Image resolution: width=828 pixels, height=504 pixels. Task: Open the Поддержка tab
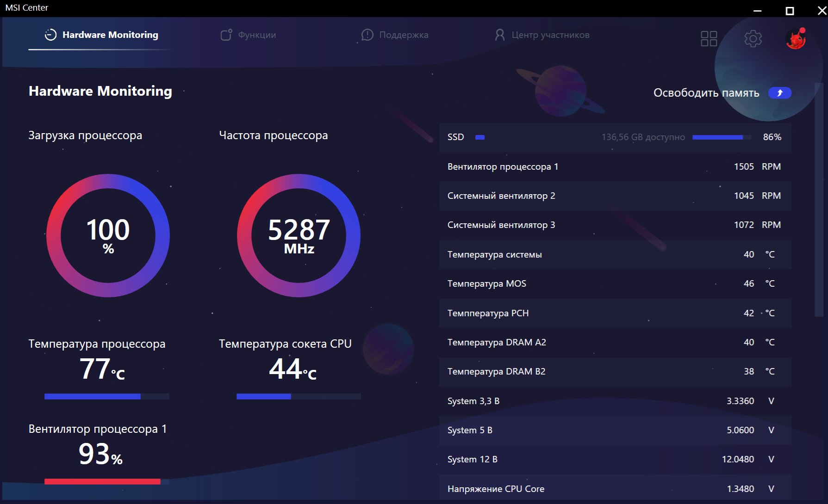coord(395,35)
